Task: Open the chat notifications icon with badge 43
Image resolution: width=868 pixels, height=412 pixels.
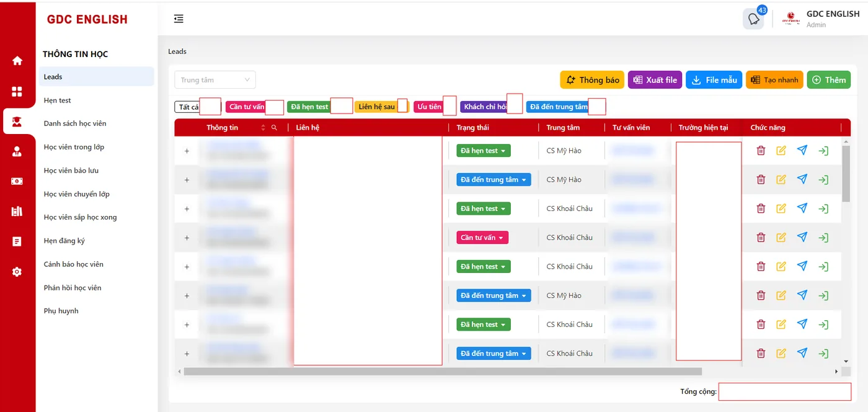Action: point(753,19)
